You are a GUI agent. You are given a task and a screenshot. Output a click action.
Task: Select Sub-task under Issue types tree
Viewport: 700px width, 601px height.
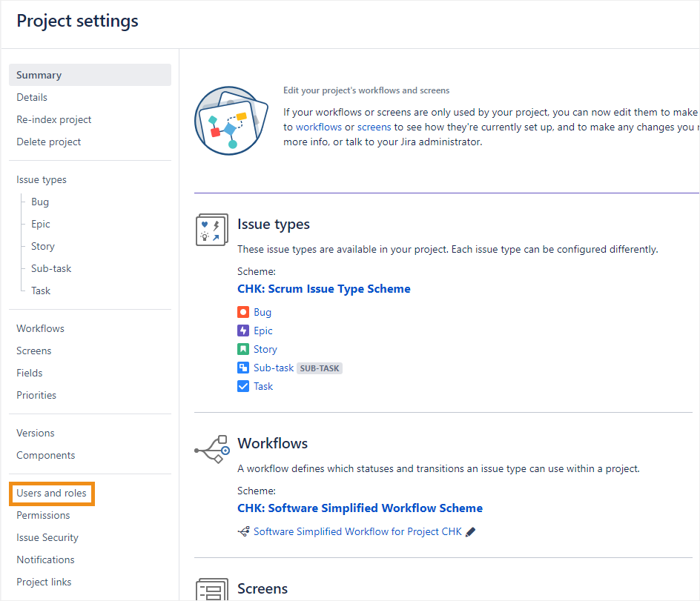51,268
